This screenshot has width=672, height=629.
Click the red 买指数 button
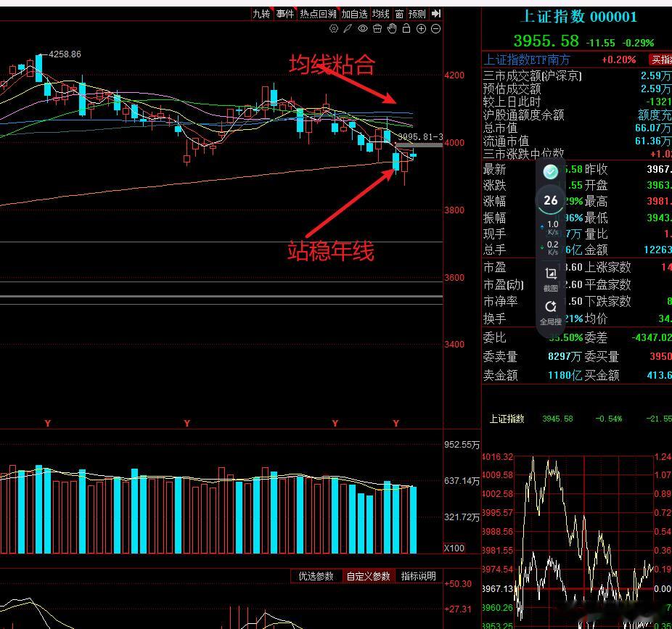point(660,59)
